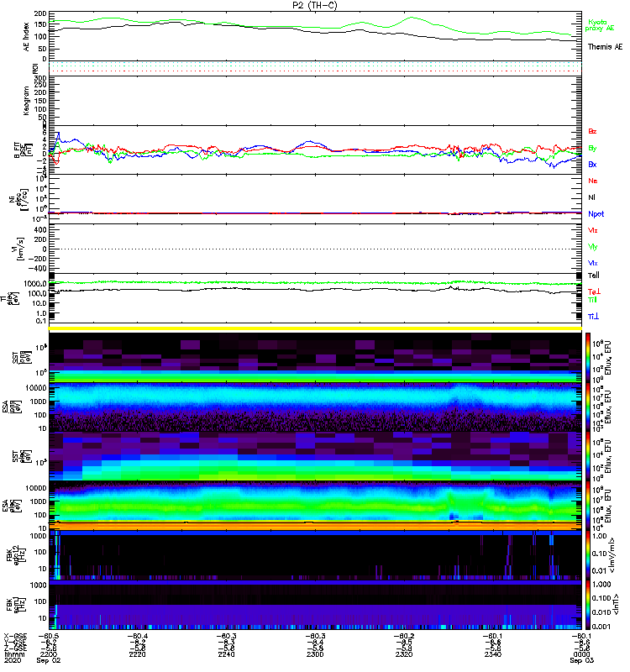Viewport: 630px width, 672px height.
Task: Click the dotted zero line in Vi panel
Action: pyautogui.click(x=315, y=249)
